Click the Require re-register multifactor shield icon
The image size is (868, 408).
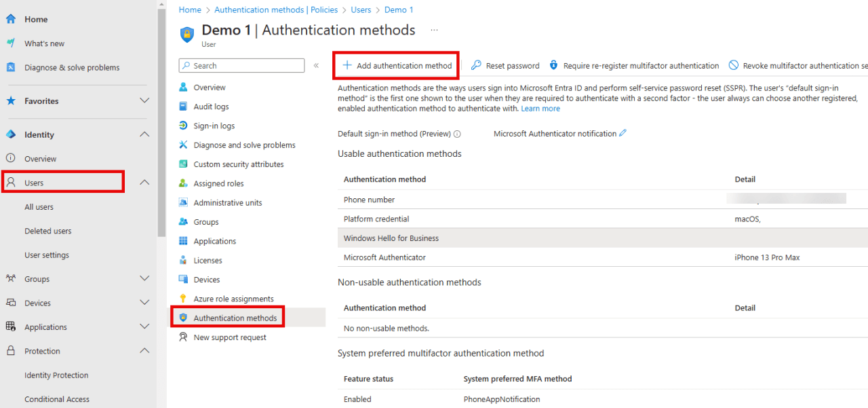(x=553, y=66)
